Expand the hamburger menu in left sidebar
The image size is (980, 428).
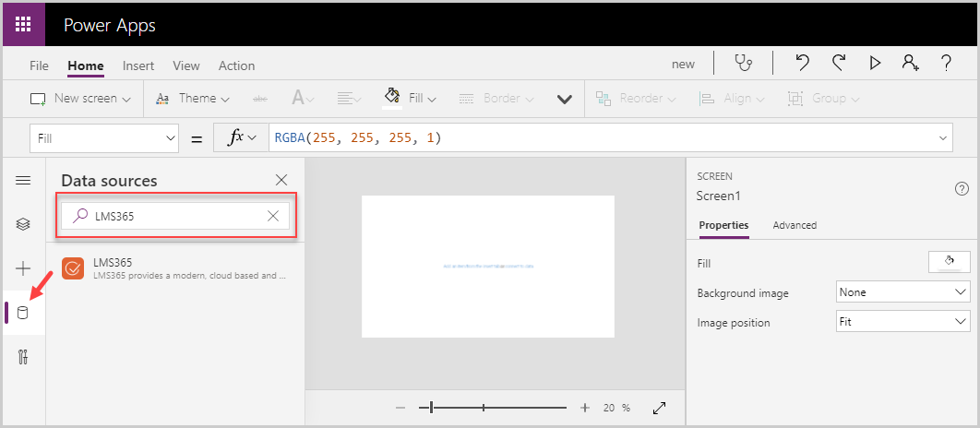point(23,181)
